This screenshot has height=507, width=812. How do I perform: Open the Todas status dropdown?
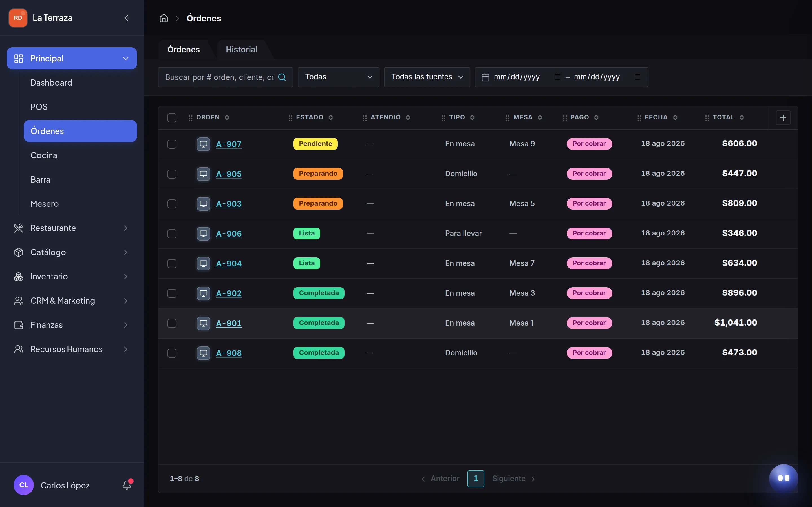click(338, 77)
